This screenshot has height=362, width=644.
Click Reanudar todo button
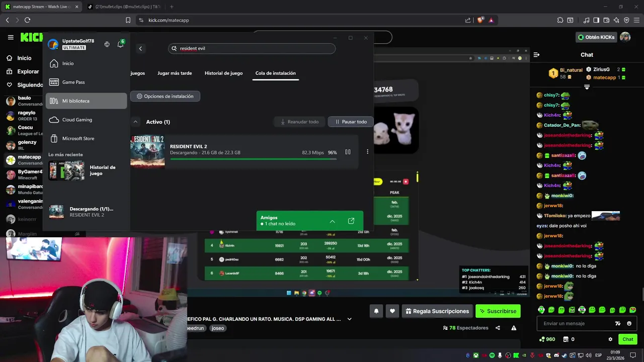click(x=300, y=122)
